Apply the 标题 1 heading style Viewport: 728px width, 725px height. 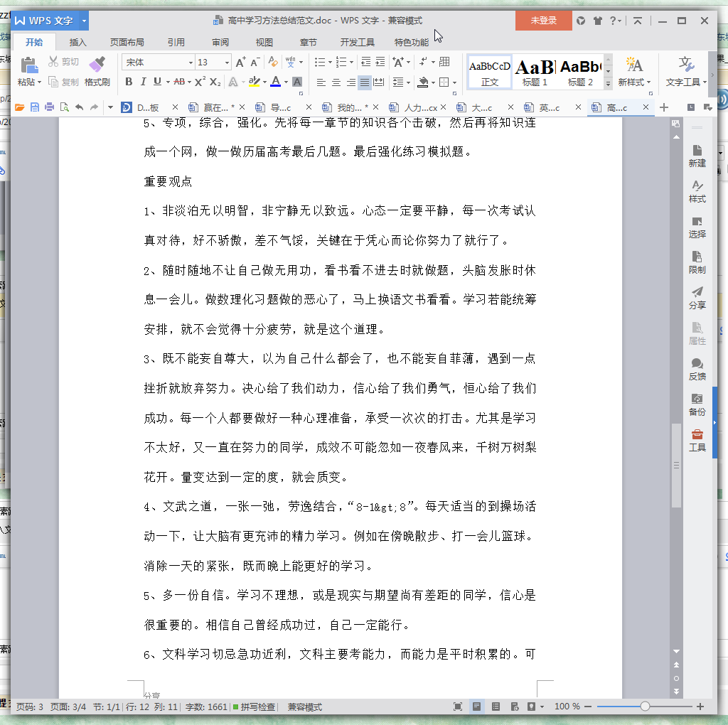click(x=535, y=72)
